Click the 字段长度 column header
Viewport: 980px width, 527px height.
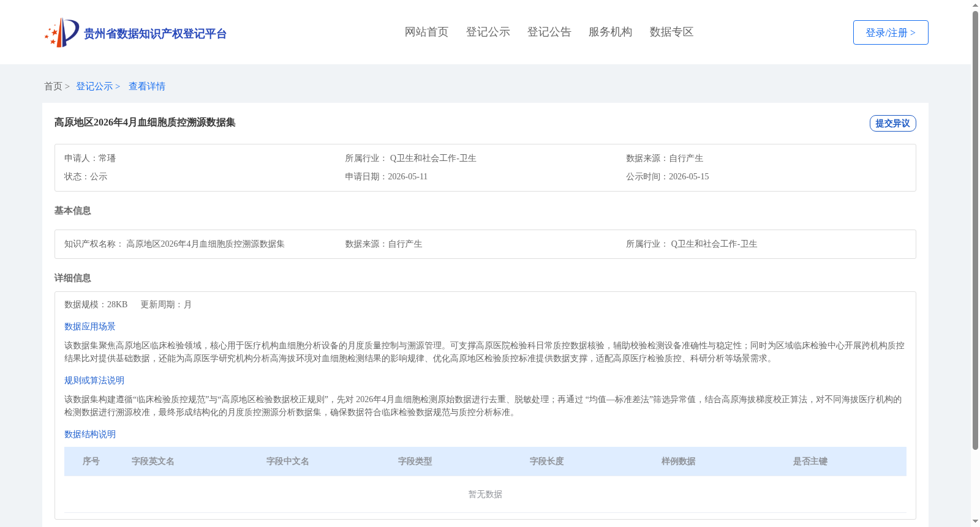tap(547, 462)
